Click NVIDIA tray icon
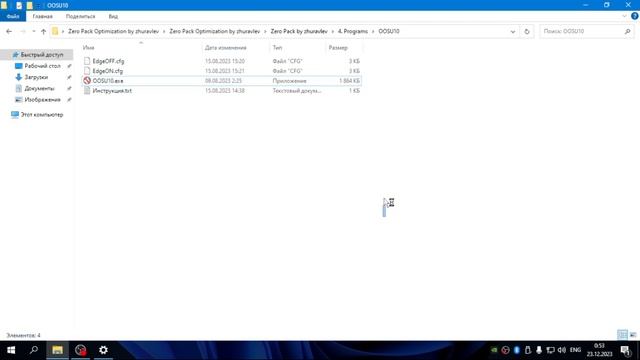The width and height of the screenshot is (640, 360). (494, 350)
